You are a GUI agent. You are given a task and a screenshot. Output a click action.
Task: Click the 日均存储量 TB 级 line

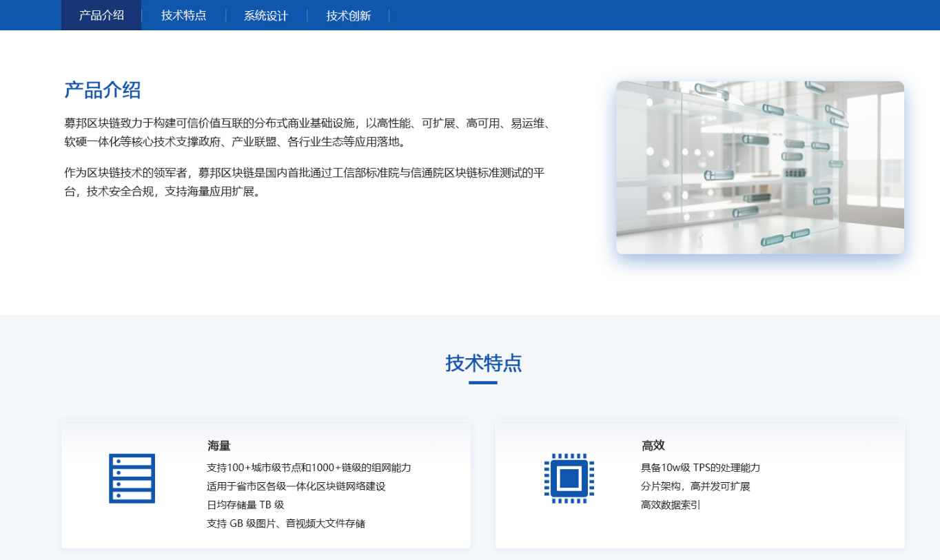[245, 505]
